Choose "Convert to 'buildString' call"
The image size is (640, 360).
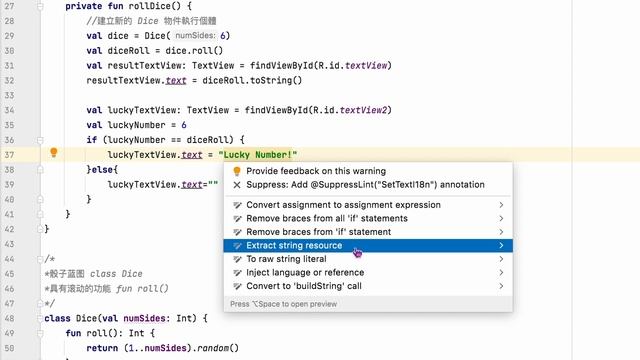(x=368, y=286)
